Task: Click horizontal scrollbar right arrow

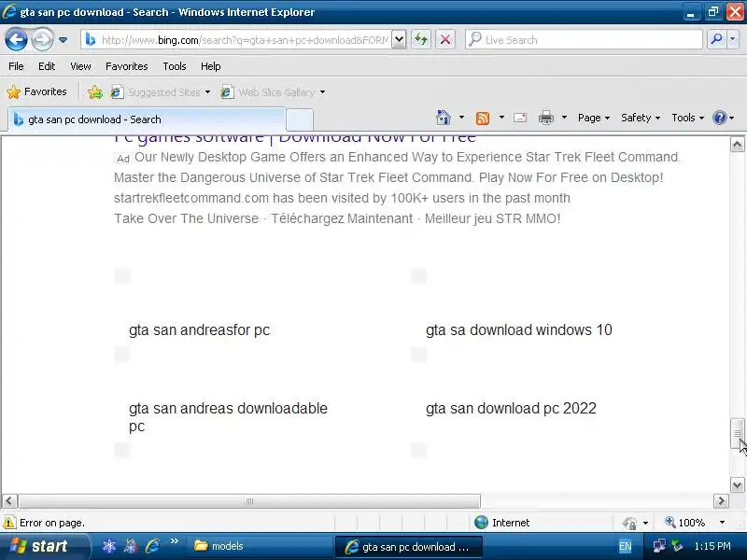Action: point(721,501)
